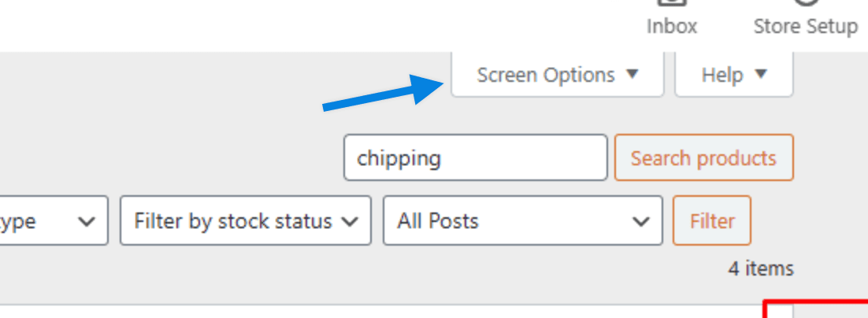
Task: Click the All Posts dropdown chevron
Action: 641,222
